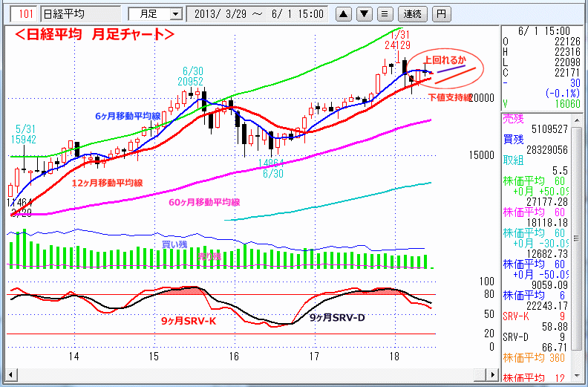Screen dimensions: 588x387
Task: Click the 1/31 24129 peak label
Action: tap(399, 40)
